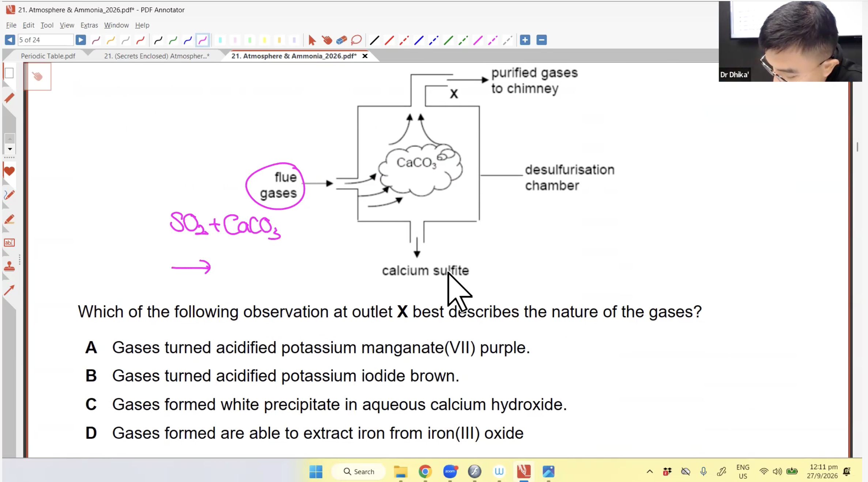Open the Tool menu
The image size is (868, 482).
click(x=47, y=25)
